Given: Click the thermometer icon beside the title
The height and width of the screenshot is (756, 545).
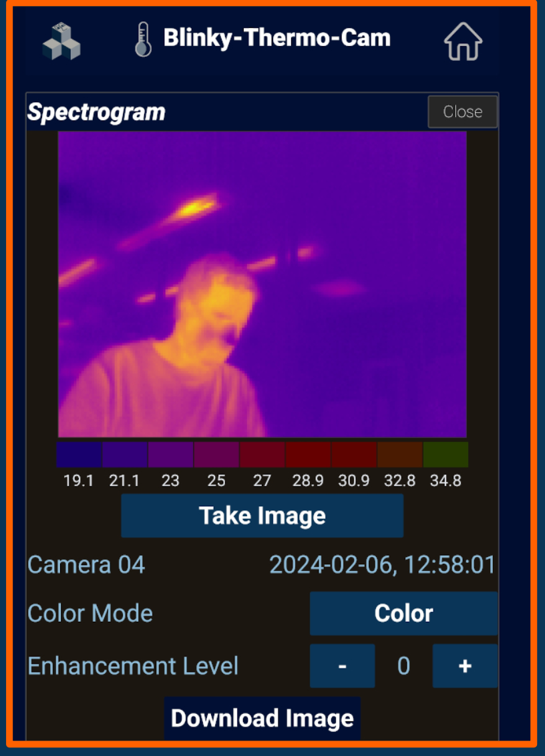Looking at the screenshot, I should pos(143,39).
